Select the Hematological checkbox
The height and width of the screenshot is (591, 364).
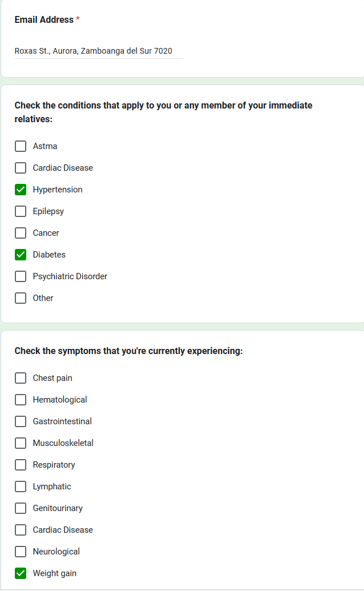tap(21, 400)
